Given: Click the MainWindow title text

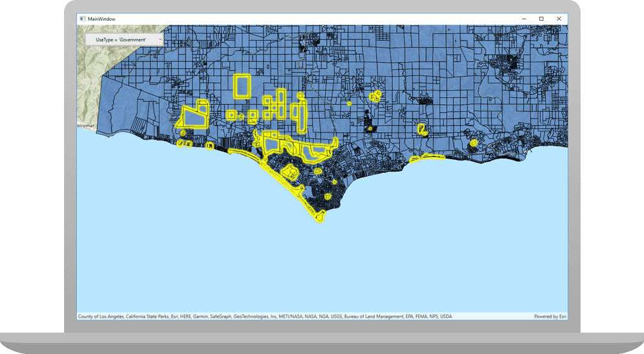Looking at the screenshot, I should tap(102, 19).
